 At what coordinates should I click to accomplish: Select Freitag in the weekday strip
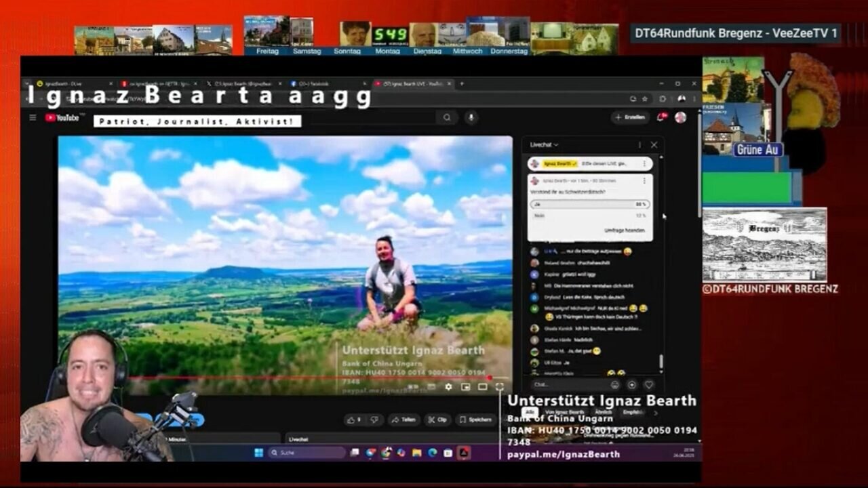click(x=268, y=51)
